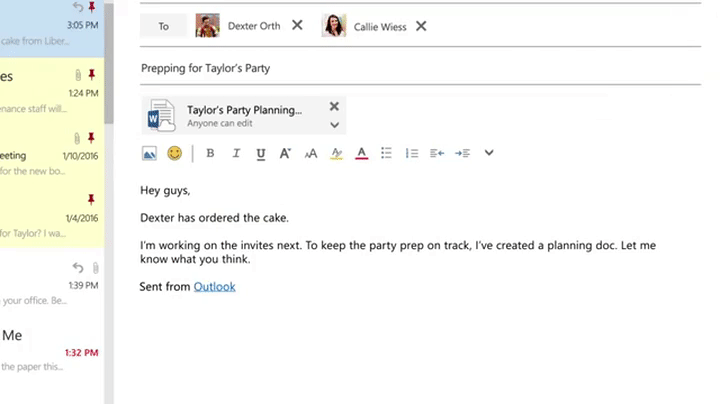The image size is (720, 404).
Task: Toggle underline formatting
Action: (x=261, y=153)
